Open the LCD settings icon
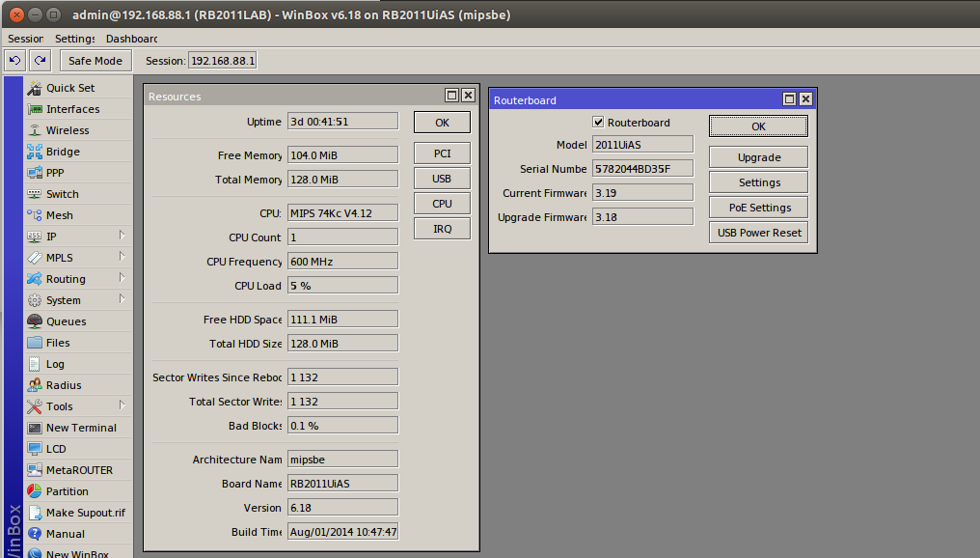 coord(35,449)
